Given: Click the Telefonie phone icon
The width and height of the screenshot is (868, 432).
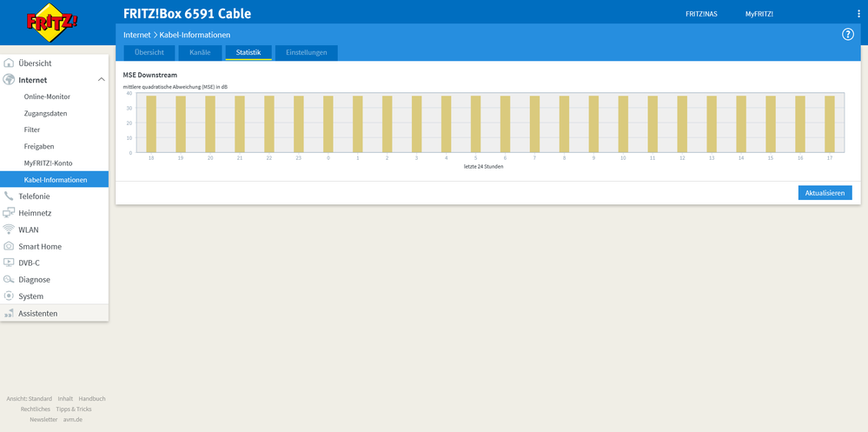Looking at the screenshot, I should 9,196.
